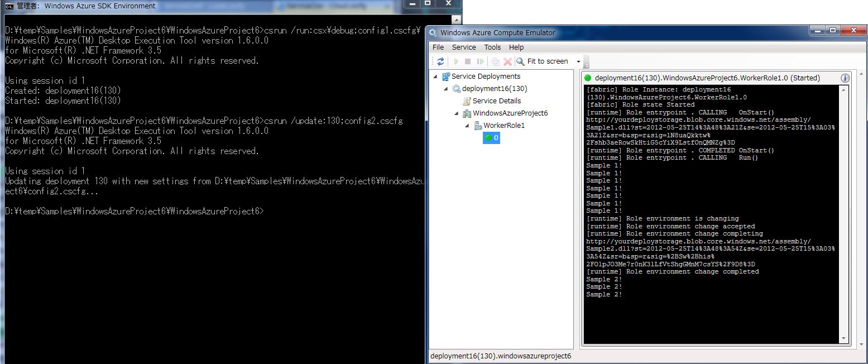The height and width of the screenshot is (364, 868).
Task: Select the Service Details tree item
Action: pyautogui.click(x=497, y=101)
